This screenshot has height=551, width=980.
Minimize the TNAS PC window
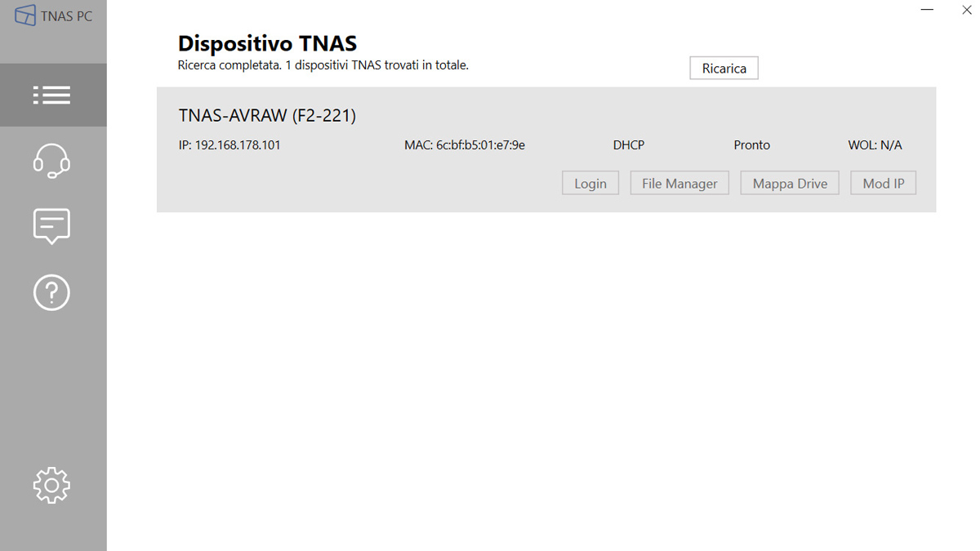click(x=927, y=11)
